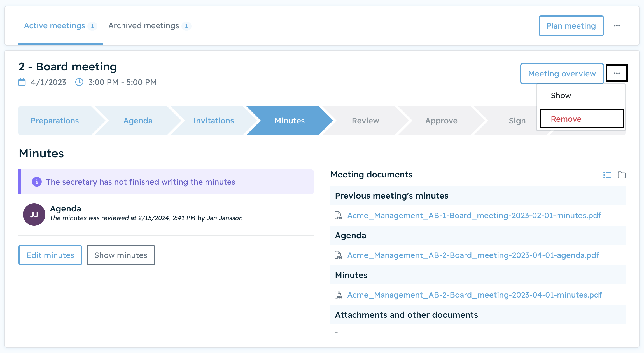Click Edit minutes button
The width and height of the screenshot is (644, 353).
pos(50,255)
